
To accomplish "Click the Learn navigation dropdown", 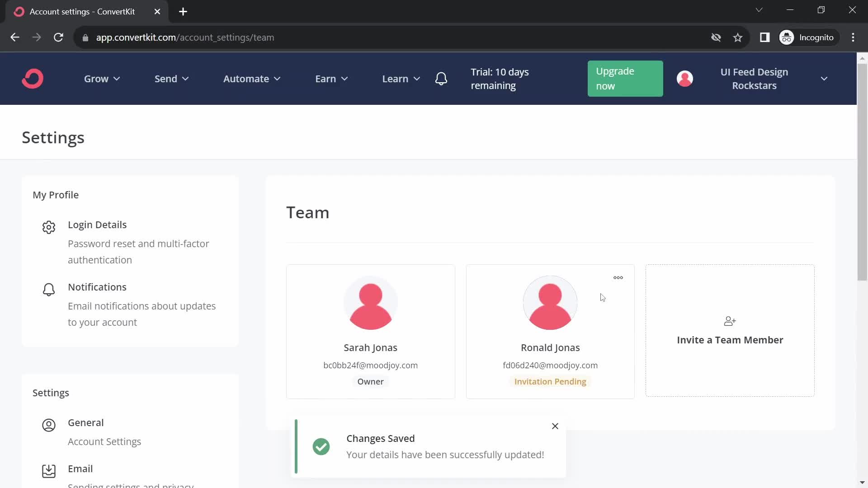I will coord(401,78).
